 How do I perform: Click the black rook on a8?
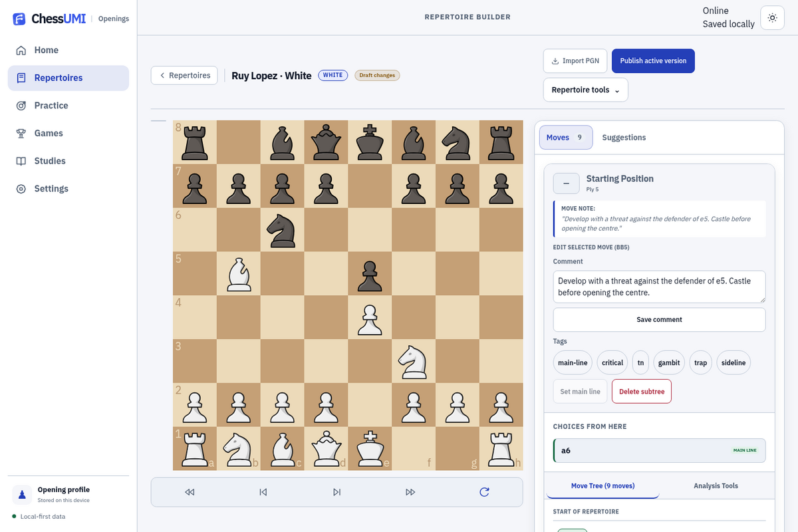195,142
